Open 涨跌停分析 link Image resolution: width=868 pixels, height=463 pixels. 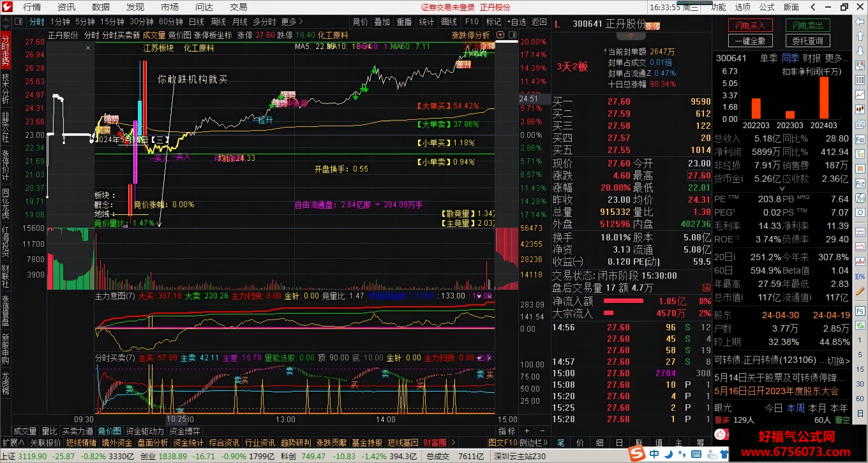click(x=470, y=34)
